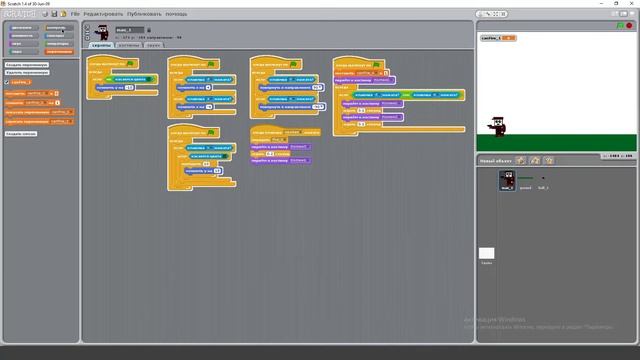Pick color swatch in bottom script's 'касается цвета'

pyautogui.click(x=225, y=156)
